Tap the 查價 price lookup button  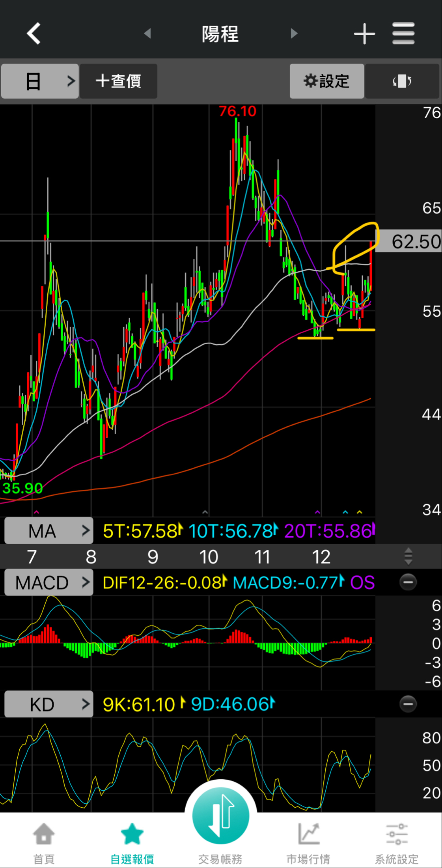click(119, 81)
